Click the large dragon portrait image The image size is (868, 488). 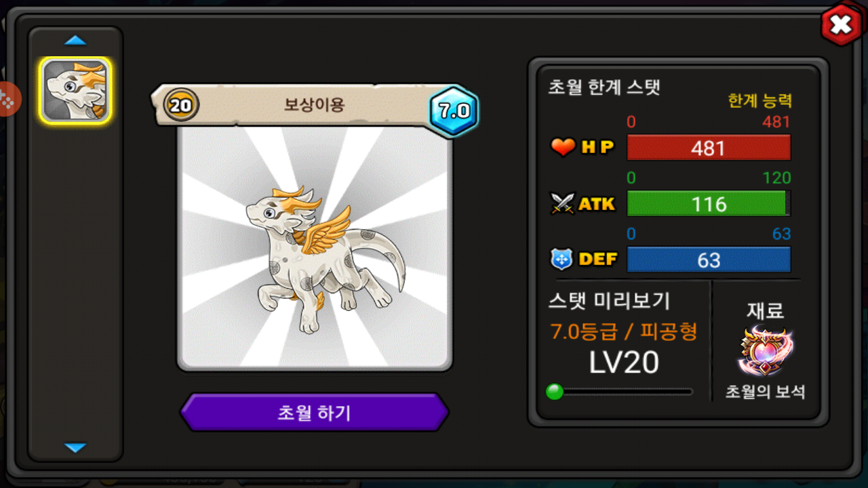click(x=315, y=247)
